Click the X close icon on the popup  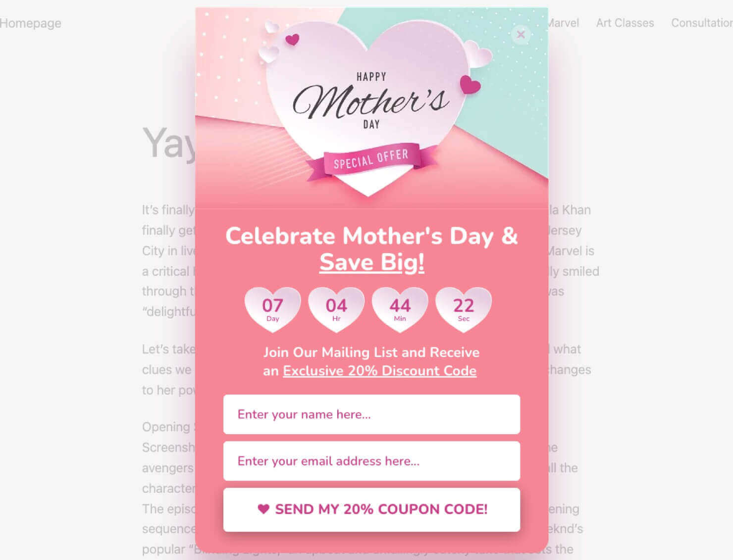click(x=521, y=35)
